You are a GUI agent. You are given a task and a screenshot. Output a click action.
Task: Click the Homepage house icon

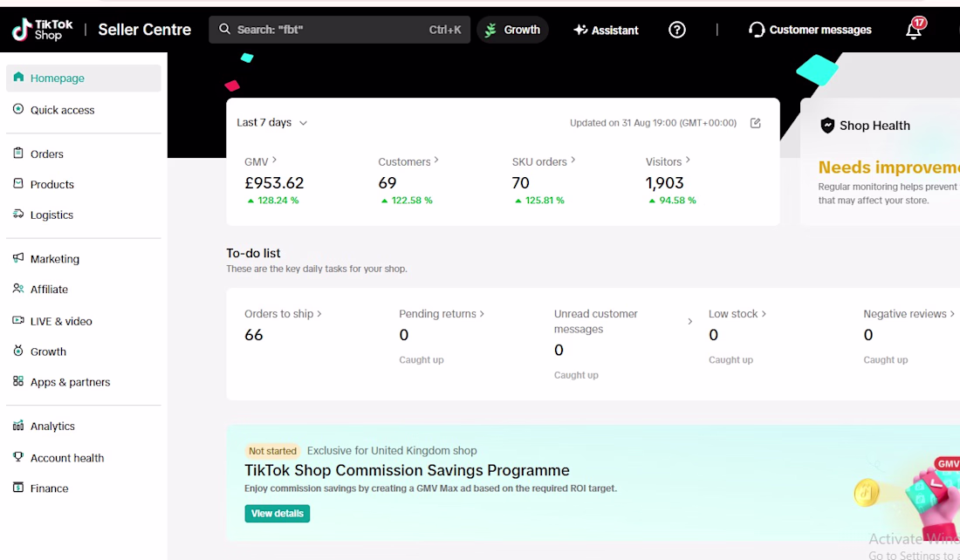tap(18, 77)
